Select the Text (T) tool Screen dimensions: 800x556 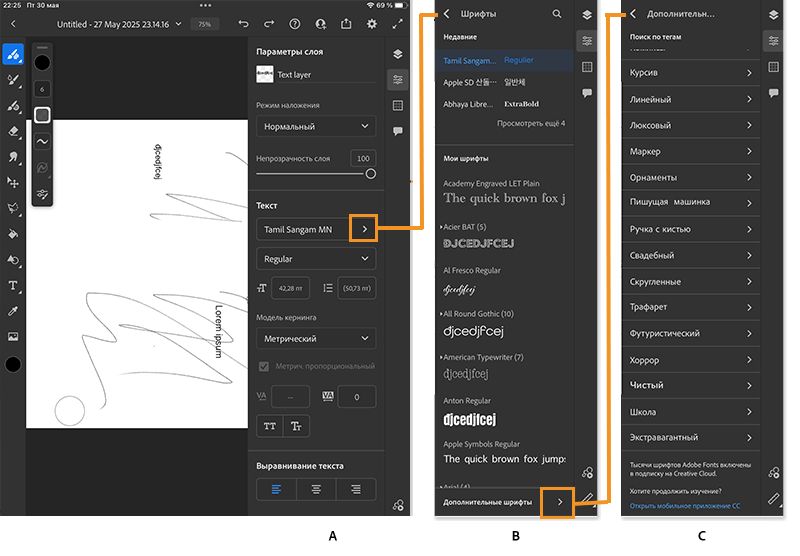tap(13, 286)
